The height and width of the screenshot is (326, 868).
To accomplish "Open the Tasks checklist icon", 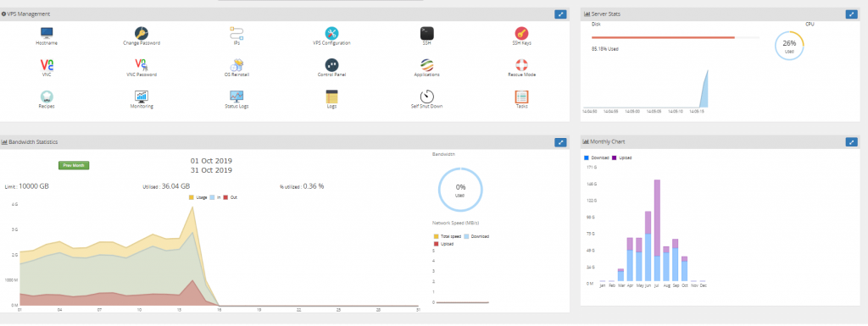I will tap(521, 97).
